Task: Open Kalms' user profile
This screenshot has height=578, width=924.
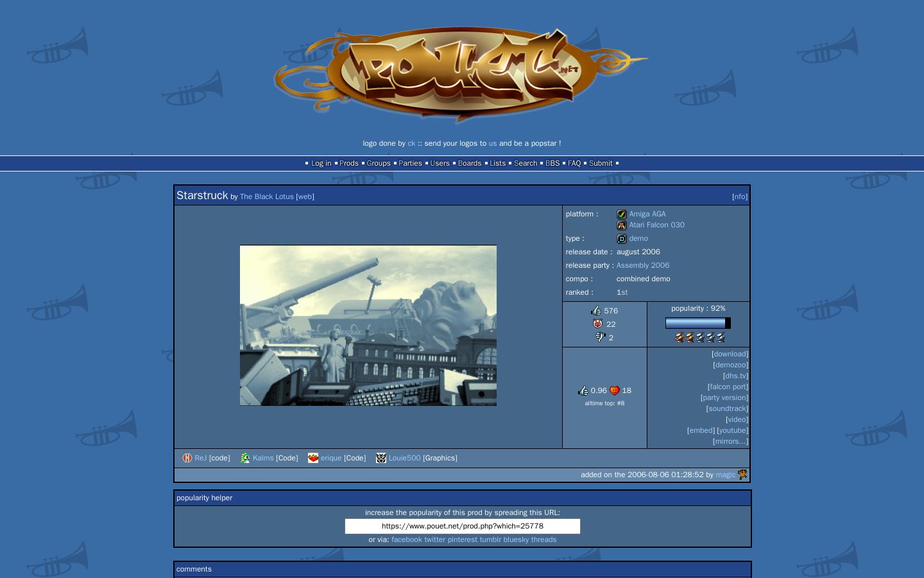Action: (263, 458)
